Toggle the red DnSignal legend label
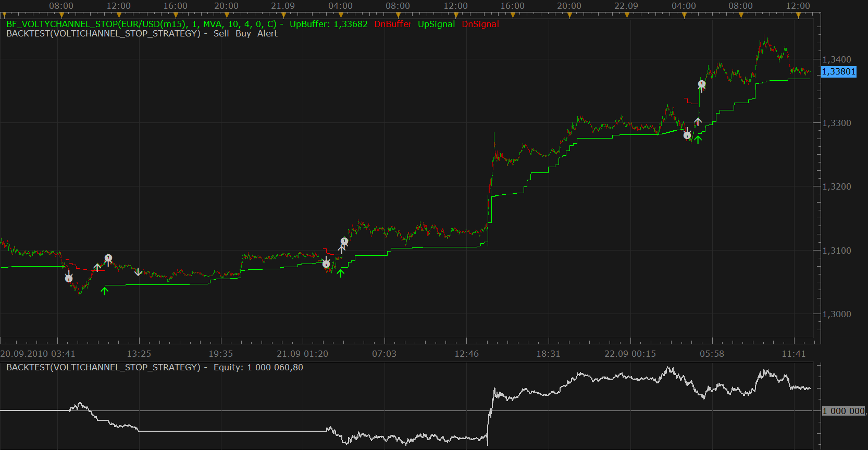 (480, 24)
